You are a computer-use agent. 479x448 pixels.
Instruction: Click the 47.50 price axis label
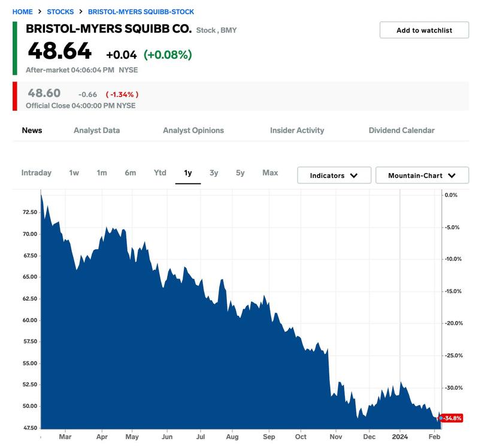pyautogui.click(x=30, y=428)
